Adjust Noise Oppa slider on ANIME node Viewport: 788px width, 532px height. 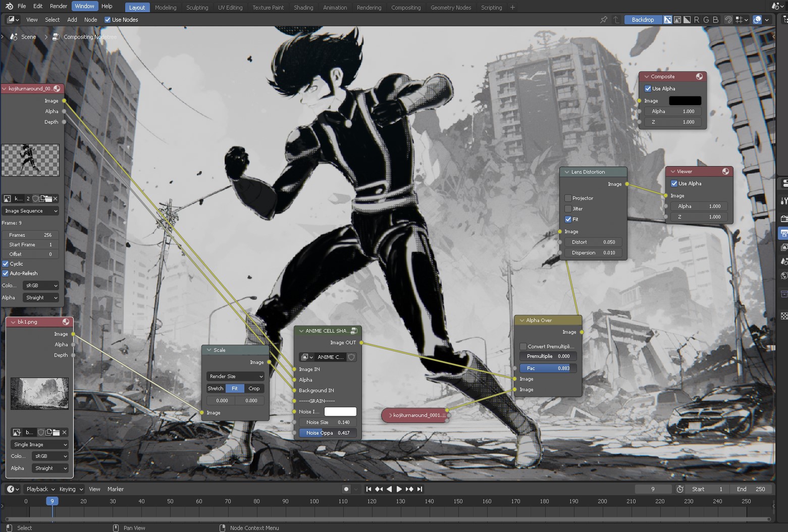pyautogui.click(x=328, y=433)
